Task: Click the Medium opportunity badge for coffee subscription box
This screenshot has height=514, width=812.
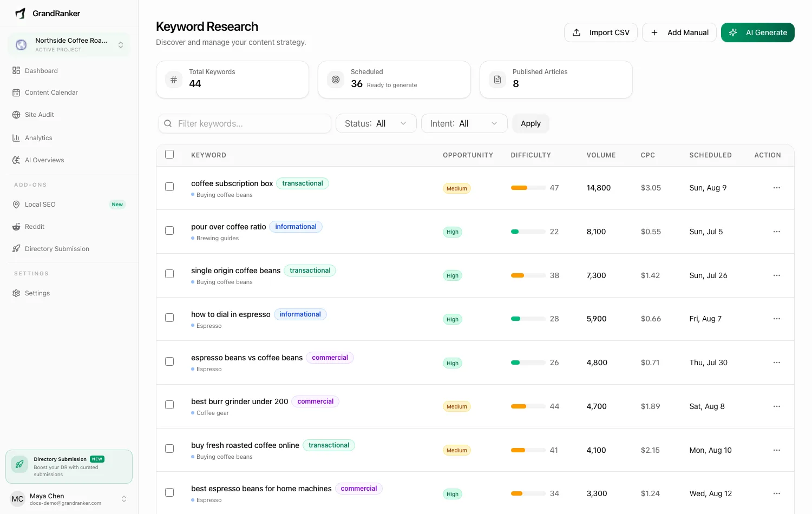Action: coord(457,188)
